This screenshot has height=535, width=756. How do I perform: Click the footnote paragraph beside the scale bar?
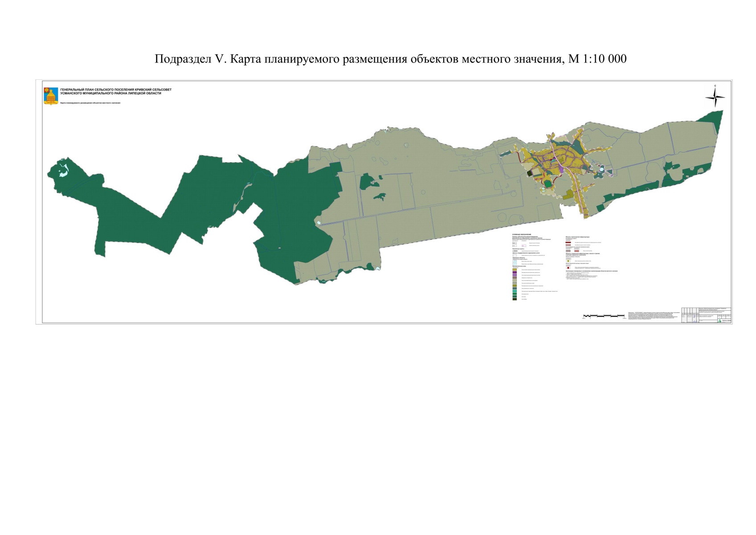coord(654,316)
